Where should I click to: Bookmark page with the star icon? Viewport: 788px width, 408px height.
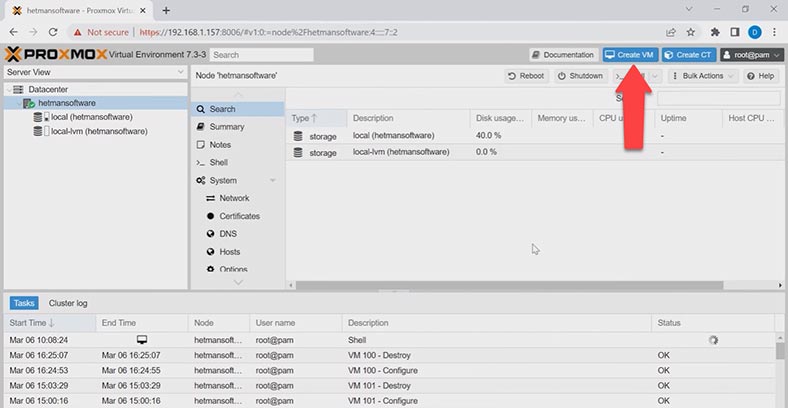pos(691,32)
